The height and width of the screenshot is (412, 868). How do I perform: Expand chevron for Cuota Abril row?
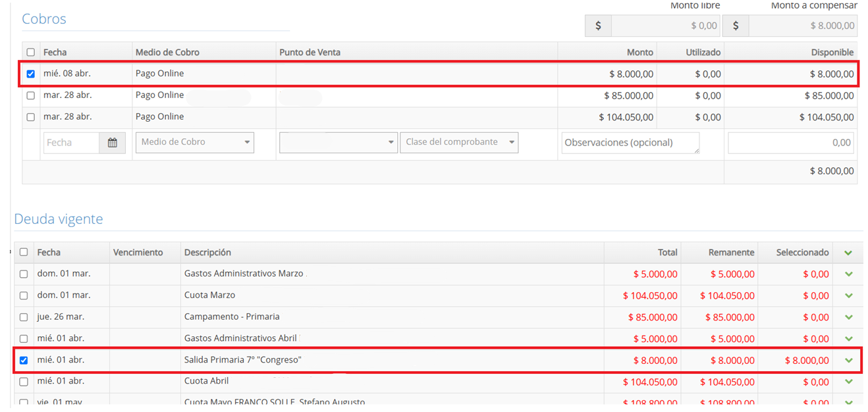848,382
